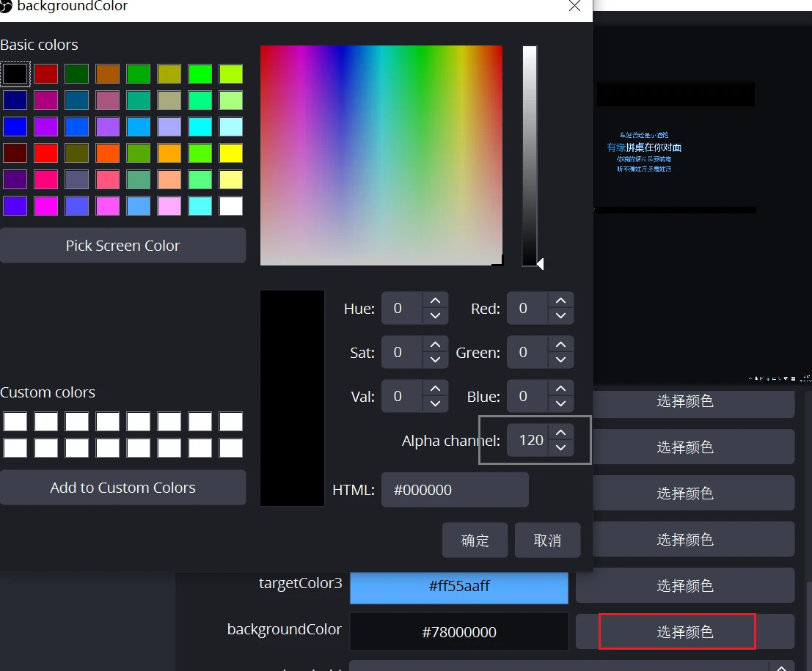Choose the magenta basic color swatch

click(46, 206)
